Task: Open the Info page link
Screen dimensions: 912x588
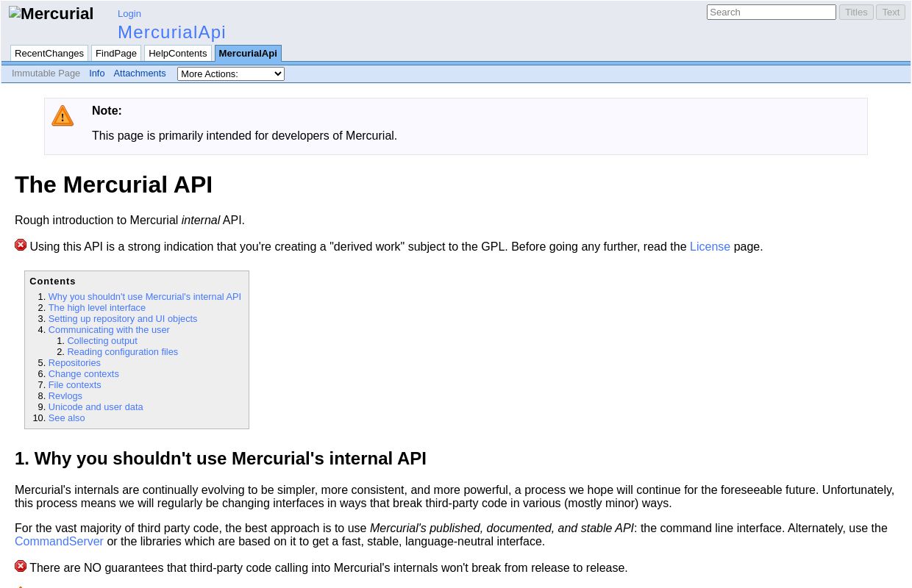Action: click(97, 73)
